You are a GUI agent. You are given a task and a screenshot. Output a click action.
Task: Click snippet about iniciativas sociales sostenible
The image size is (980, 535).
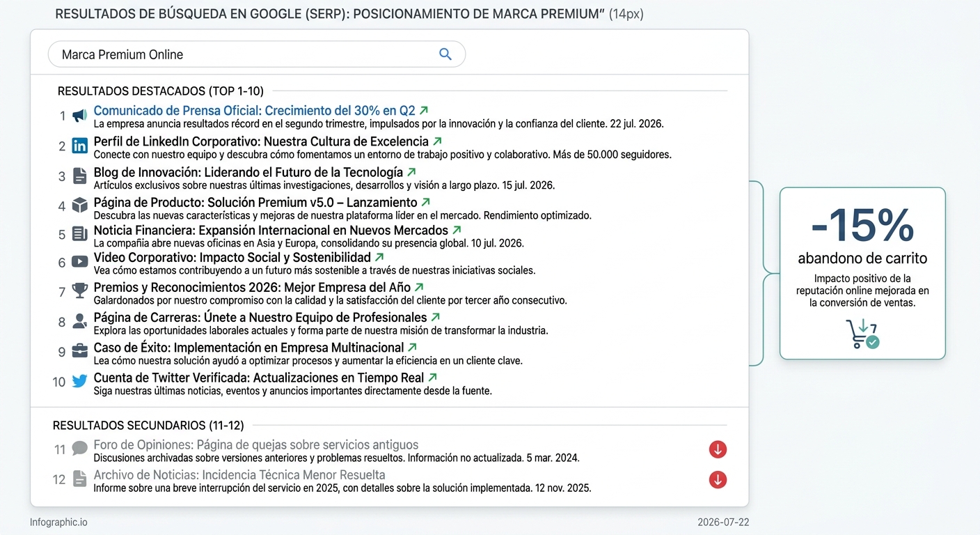314,270
